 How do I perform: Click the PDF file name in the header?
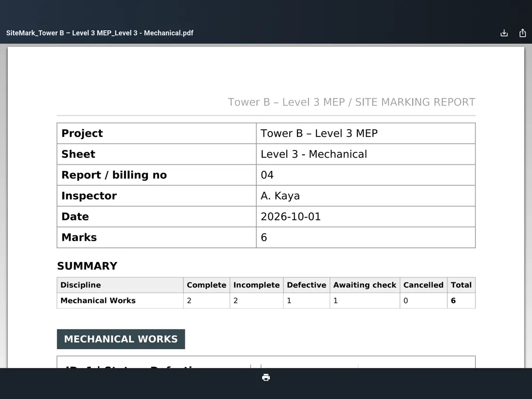point(100,33)
